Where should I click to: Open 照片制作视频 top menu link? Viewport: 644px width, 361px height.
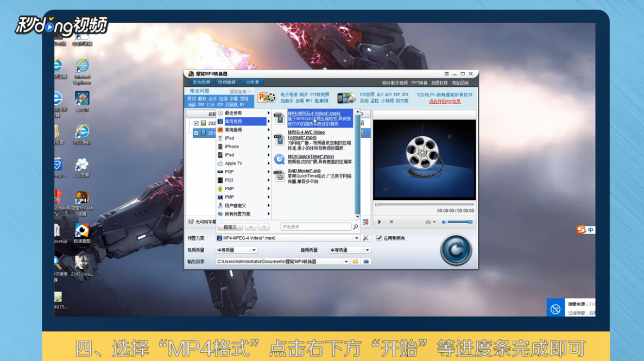click(x=395, y=83)
